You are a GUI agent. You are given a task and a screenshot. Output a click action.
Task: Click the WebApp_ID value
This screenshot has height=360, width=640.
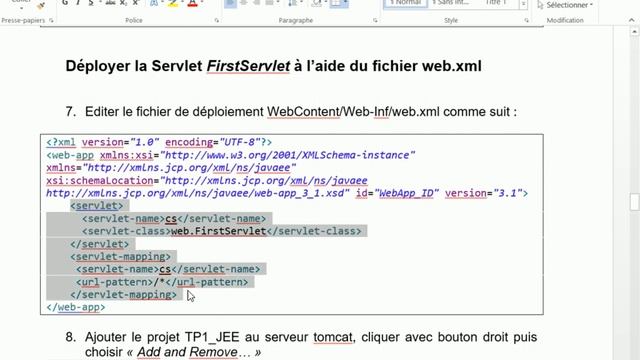[x=406, y=193]
